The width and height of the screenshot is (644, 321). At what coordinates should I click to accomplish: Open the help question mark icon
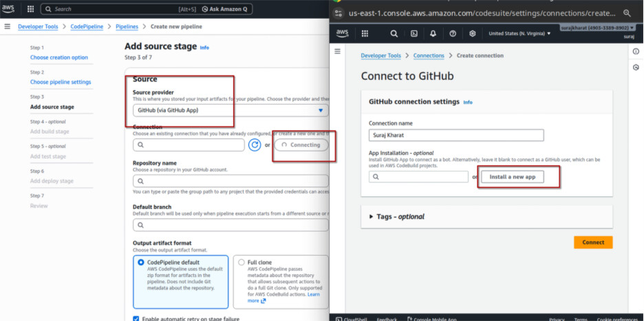453,34
